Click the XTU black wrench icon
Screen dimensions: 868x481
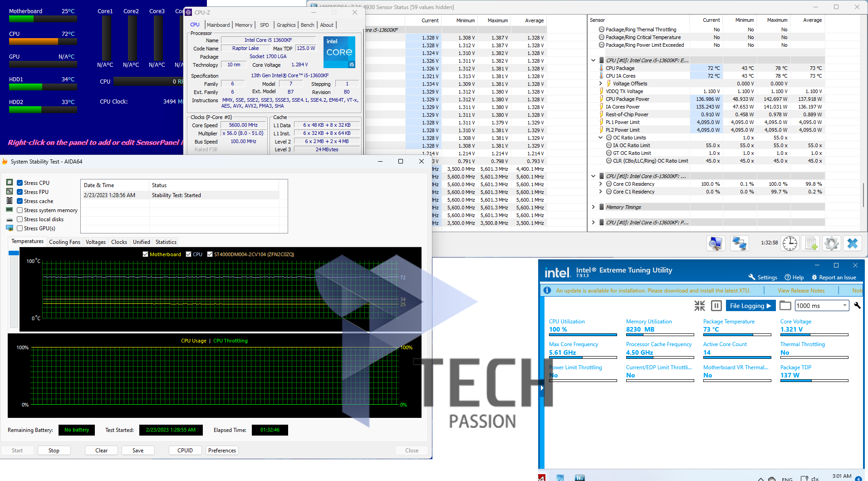(857, 306)
